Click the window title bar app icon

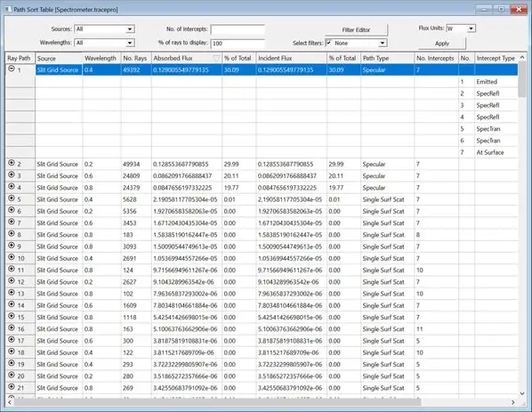pyautogui.click(x=8, y=9)
